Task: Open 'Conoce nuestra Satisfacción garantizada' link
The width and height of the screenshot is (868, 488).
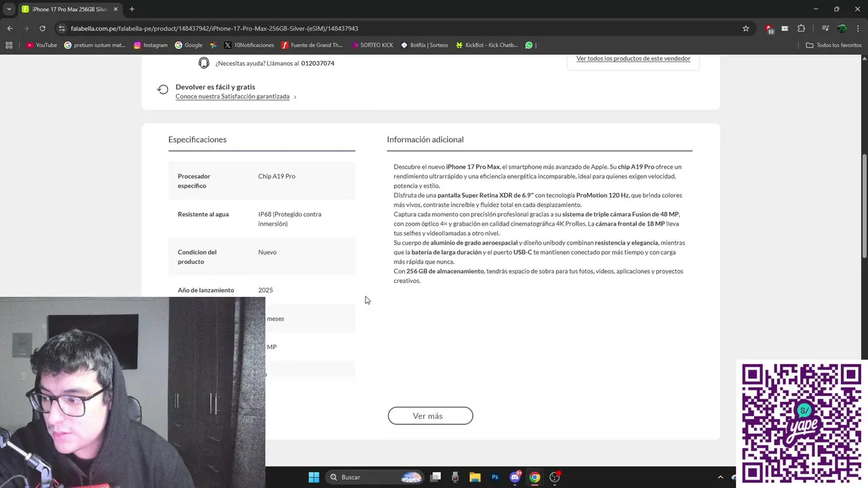Action: point(233,96)
